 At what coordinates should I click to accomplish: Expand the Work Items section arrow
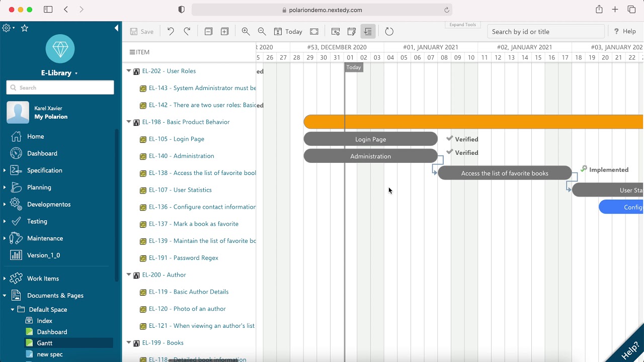pyautogui.click(x=5, y=279)
